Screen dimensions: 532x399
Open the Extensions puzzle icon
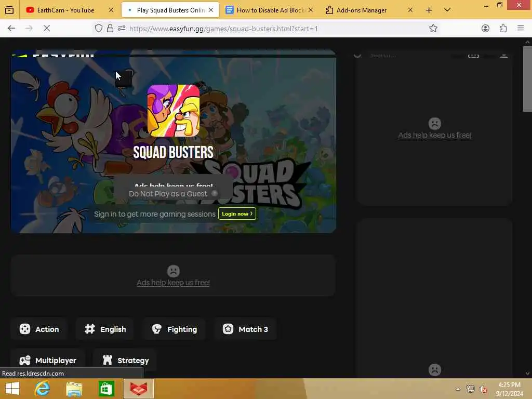click(x=503, y=29)
